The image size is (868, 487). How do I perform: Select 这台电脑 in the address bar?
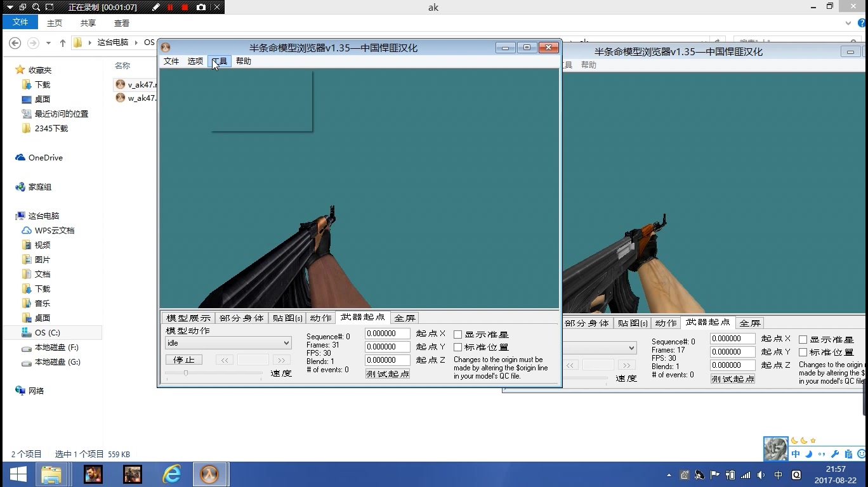point(112,42)
